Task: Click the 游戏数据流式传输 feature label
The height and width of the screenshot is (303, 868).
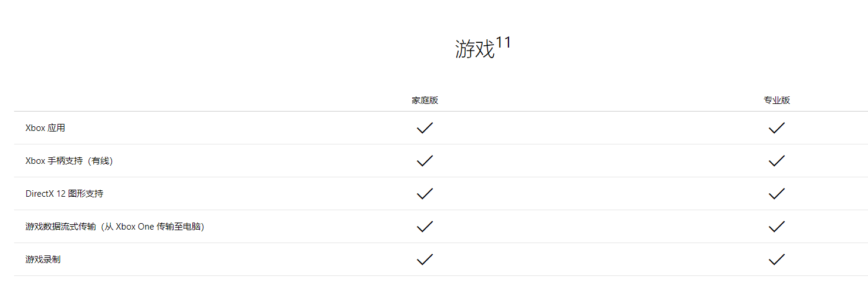Action: pos(115,227)
